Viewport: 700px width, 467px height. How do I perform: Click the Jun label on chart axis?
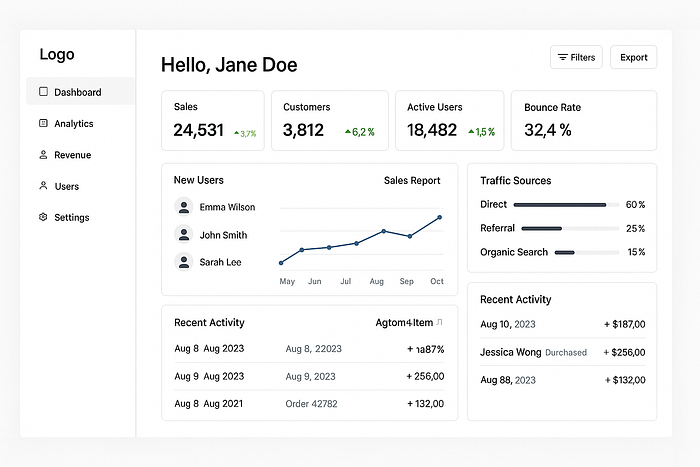coord(315,281)
